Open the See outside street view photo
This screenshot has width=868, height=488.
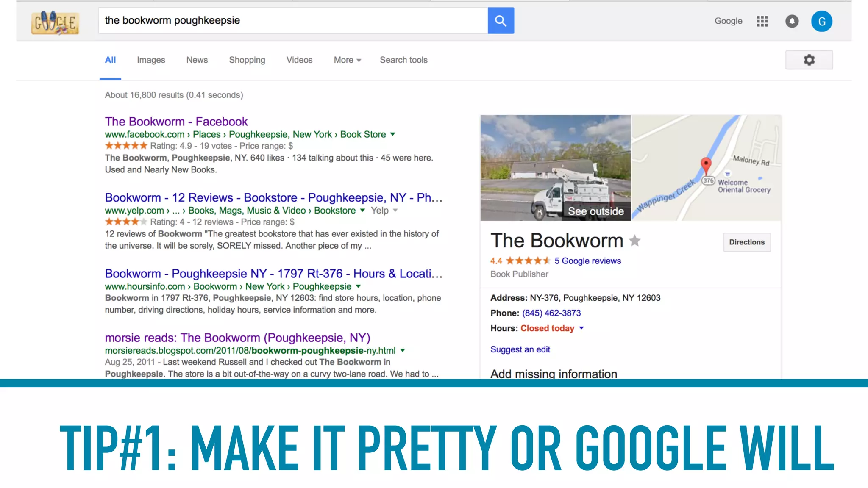[555, 168]
